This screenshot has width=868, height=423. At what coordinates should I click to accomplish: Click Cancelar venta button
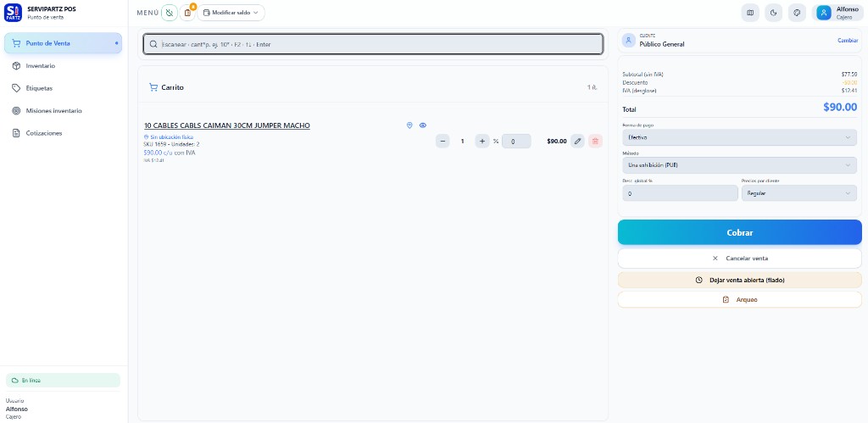click(739, 258)
